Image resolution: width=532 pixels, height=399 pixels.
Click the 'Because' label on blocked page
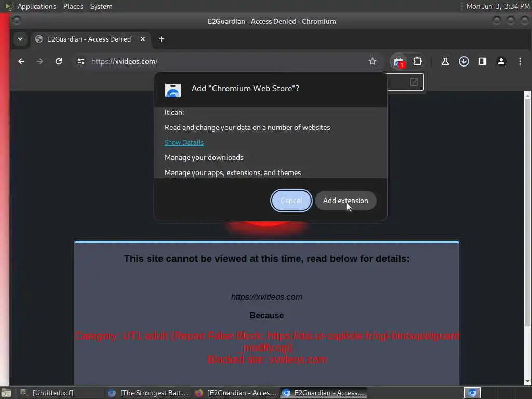[x=267, y=315]
